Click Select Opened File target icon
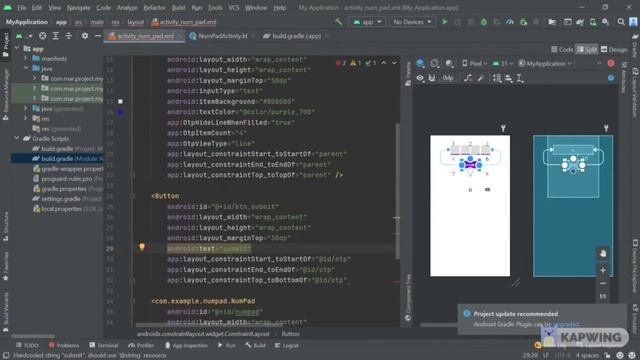 coord(42,36)
